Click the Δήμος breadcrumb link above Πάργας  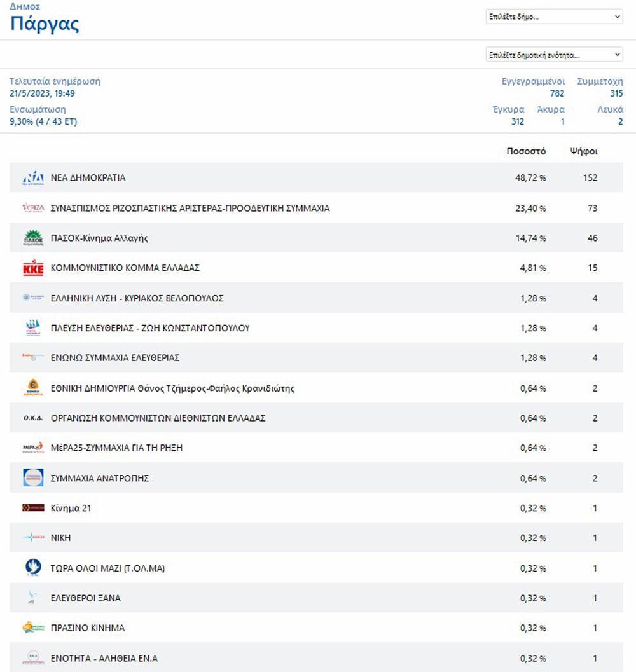point(25,6)
